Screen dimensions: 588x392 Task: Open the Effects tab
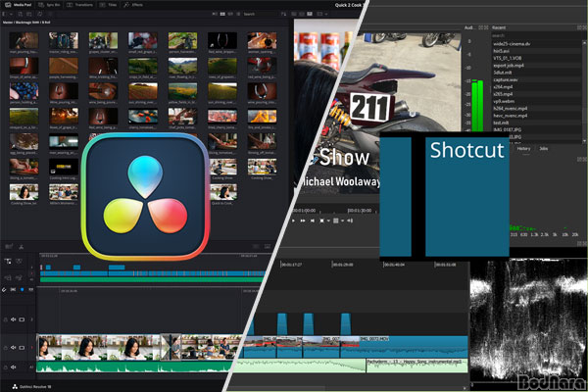click(133, 5)
